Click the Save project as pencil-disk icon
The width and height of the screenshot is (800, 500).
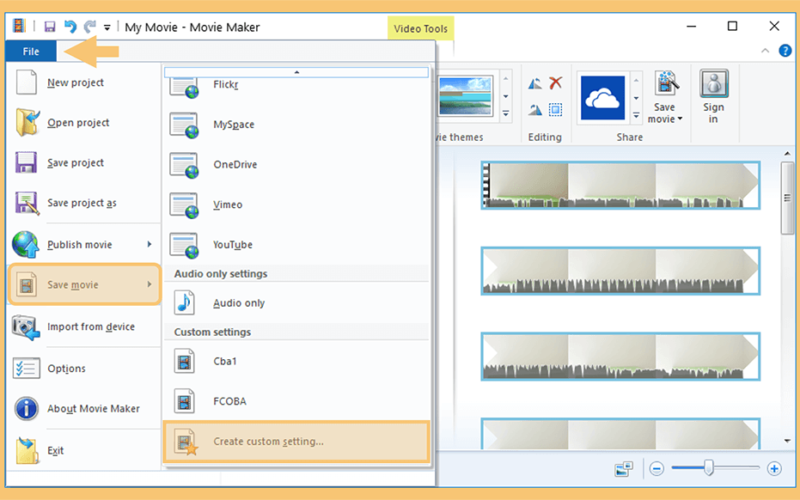coord(27,203)
